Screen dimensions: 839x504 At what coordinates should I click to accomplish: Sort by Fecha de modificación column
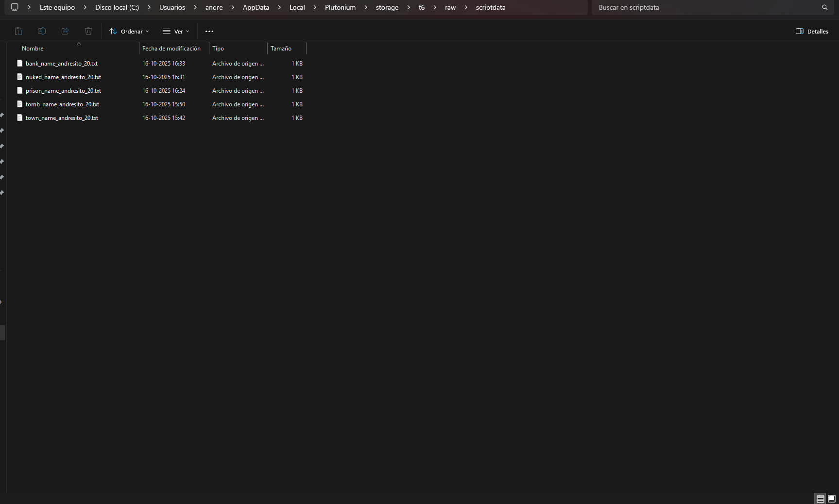pyautogui.click(x=171, y=49)
